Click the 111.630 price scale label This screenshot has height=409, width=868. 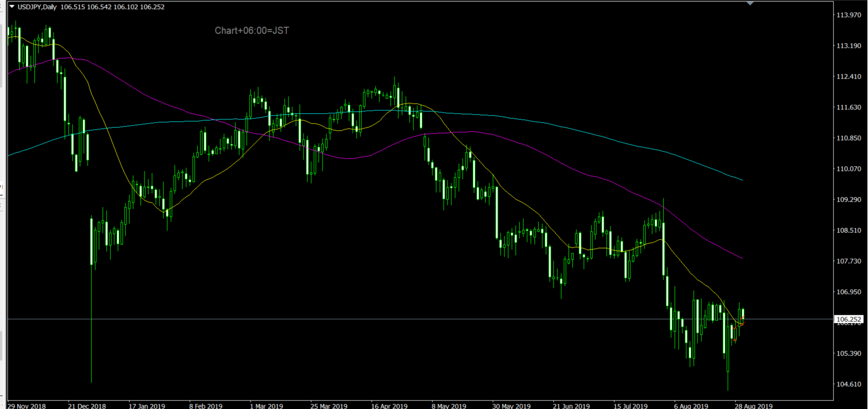[849, 107]
